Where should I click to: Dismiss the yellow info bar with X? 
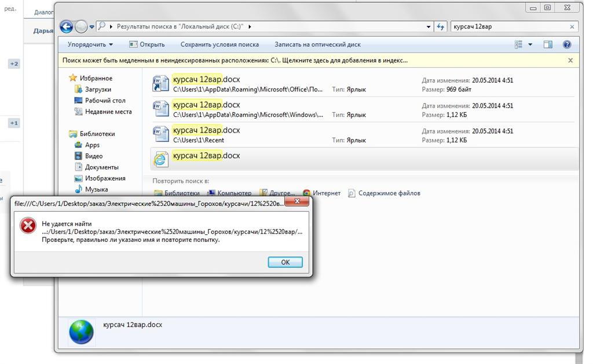coord(570,61)
